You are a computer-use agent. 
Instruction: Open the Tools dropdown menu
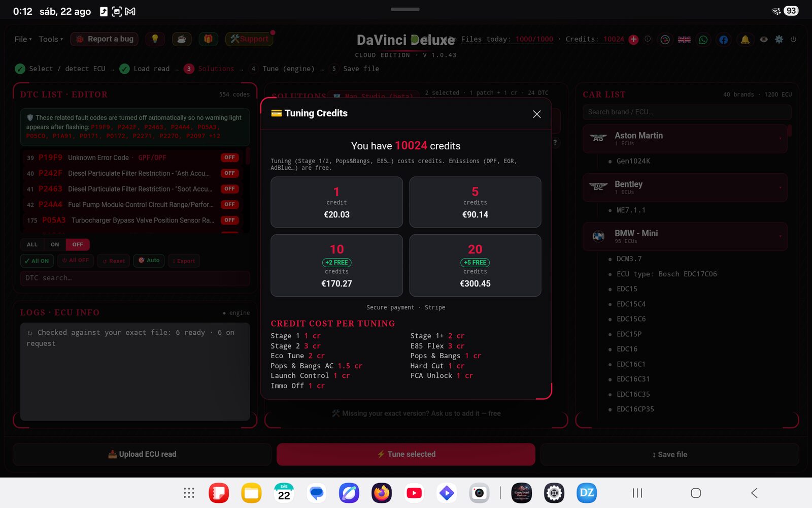(51, 39)
